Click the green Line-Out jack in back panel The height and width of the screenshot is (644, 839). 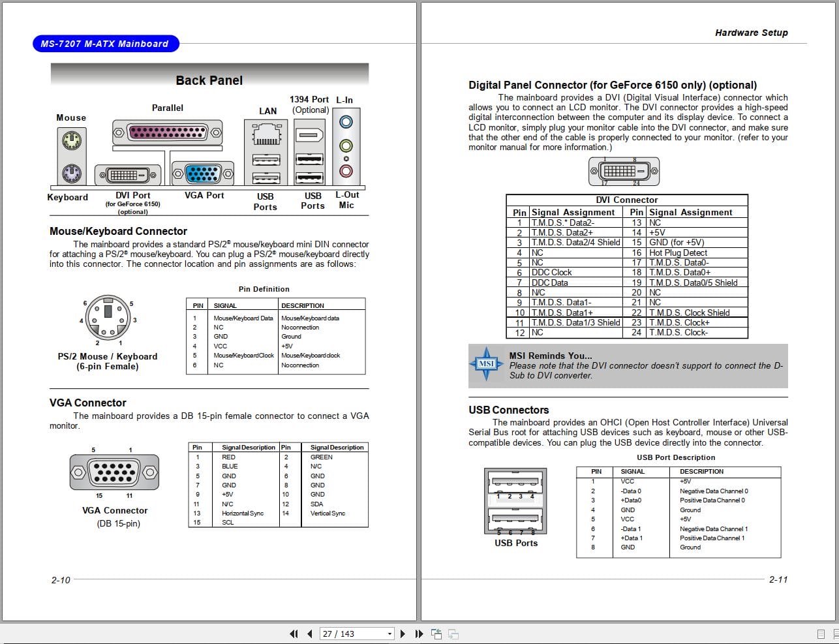point(346,146)
